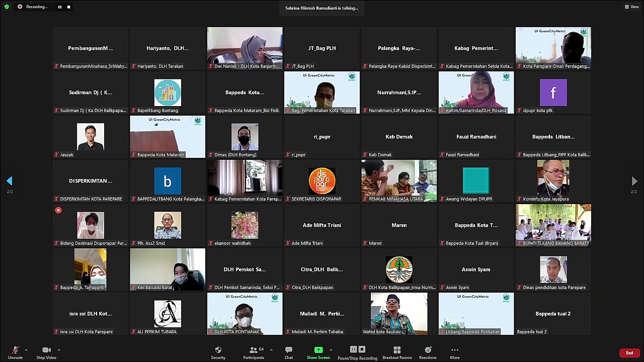Toggle Stop Video camera button
Screen dimensions: 644x362
tap(46, 352)
